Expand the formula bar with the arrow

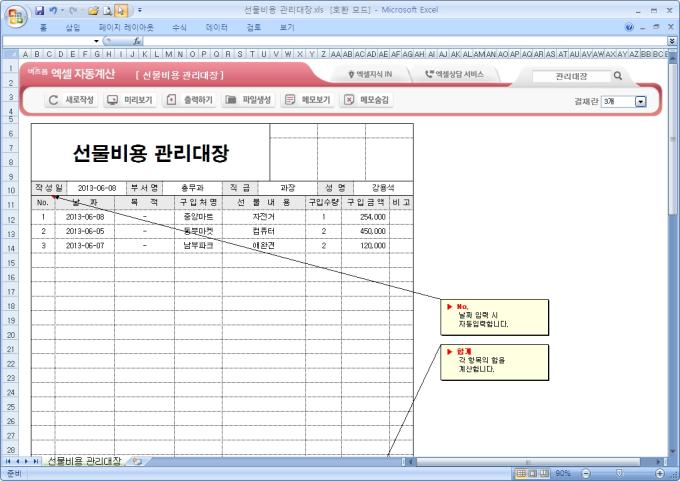point(672,41)
